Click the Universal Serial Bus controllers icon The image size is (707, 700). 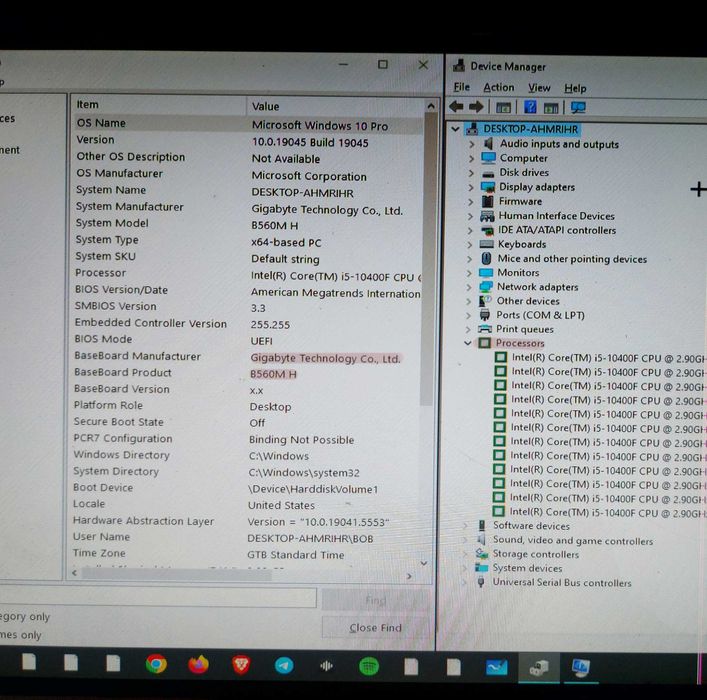click(481, 582)
